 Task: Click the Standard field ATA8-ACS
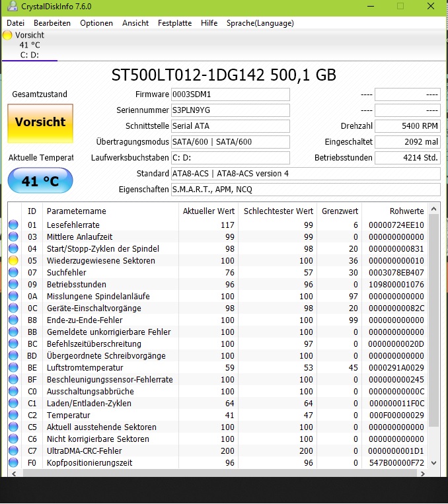coord(305,174)
